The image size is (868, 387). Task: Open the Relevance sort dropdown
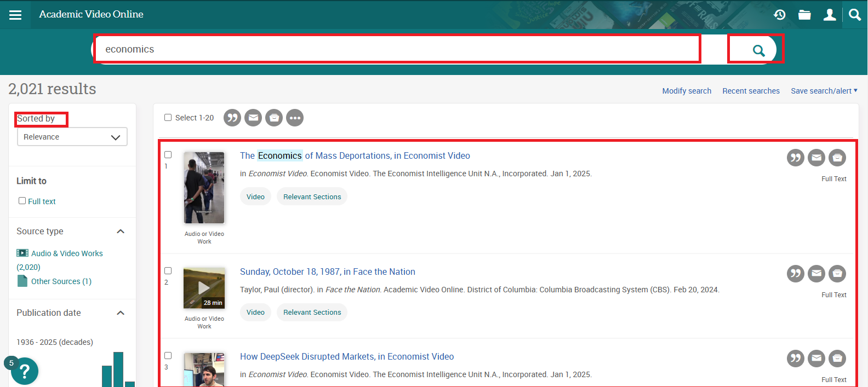[72, 137]
